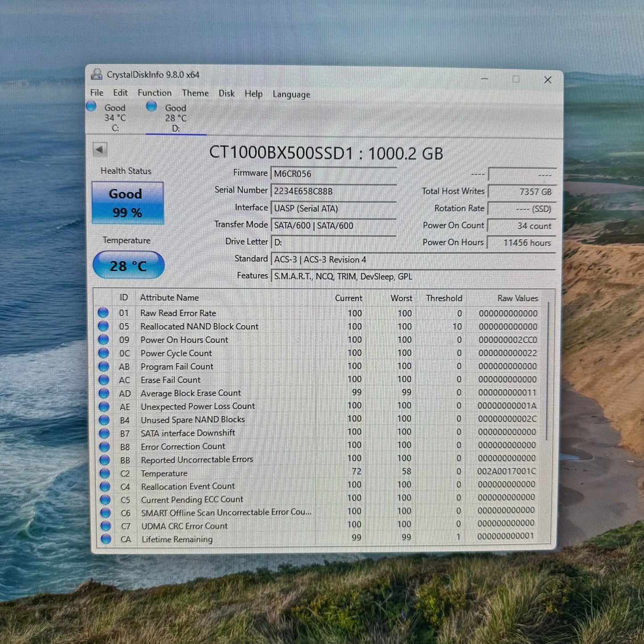The height and width of the screenshot is (644, 644).
Task: Click status icon for Program Fail Count
Action: click(104, 366)
